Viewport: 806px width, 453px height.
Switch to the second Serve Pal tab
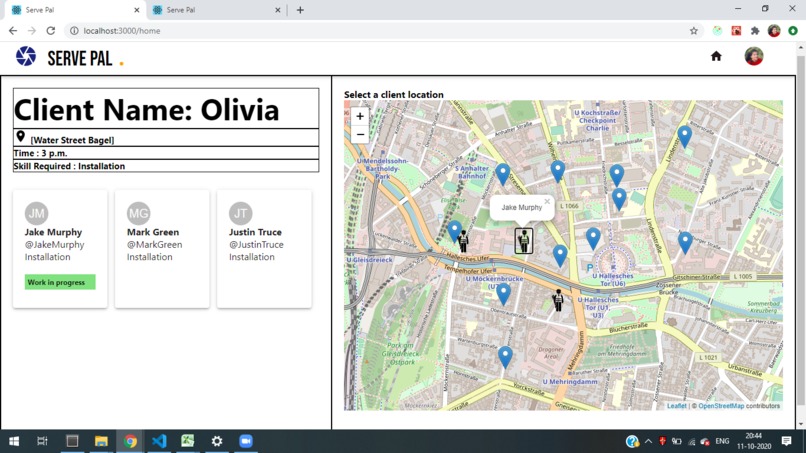217,10
